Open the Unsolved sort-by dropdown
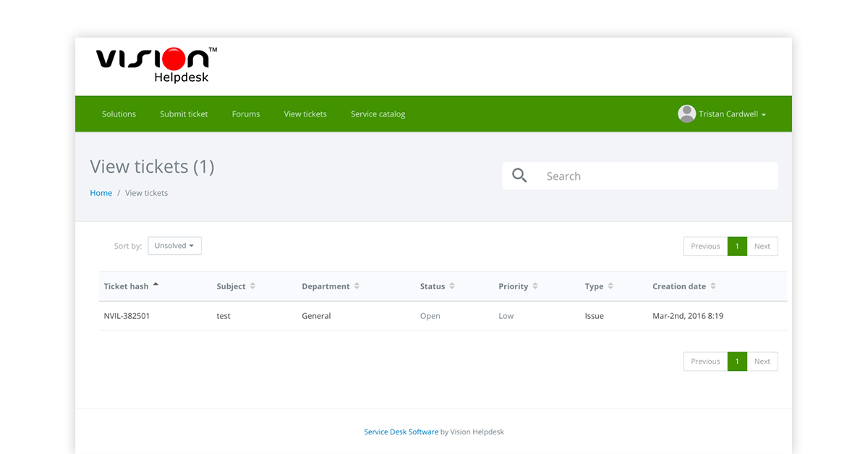This screenshot has width=868, height=454. pyautogui.click(x=174, y=246)
